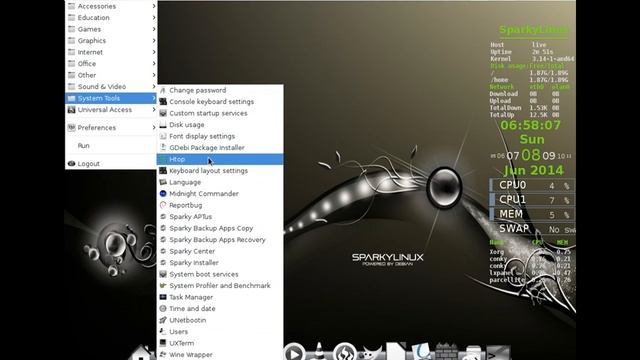Launch VLC cone icon in dock
The width and height of the screenshot is (640, 360).
tap(319, 351)
